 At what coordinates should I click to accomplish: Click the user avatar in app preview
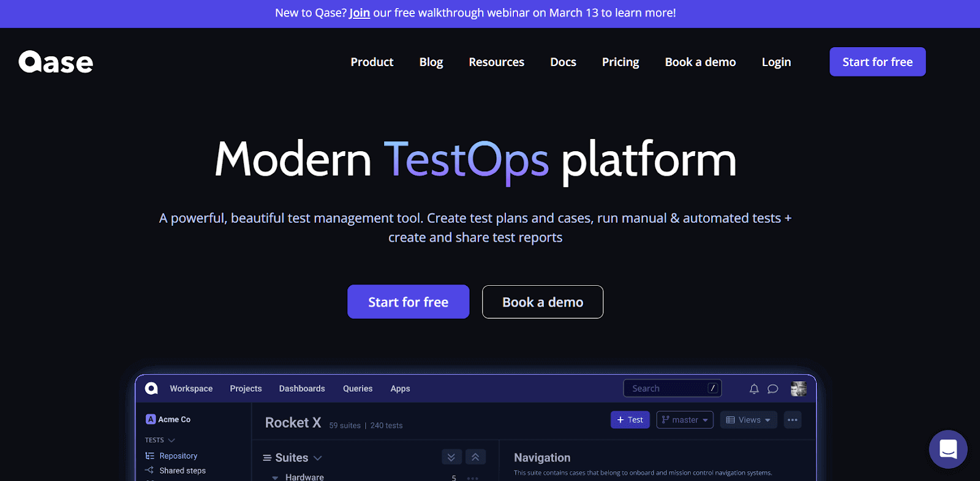799,389
